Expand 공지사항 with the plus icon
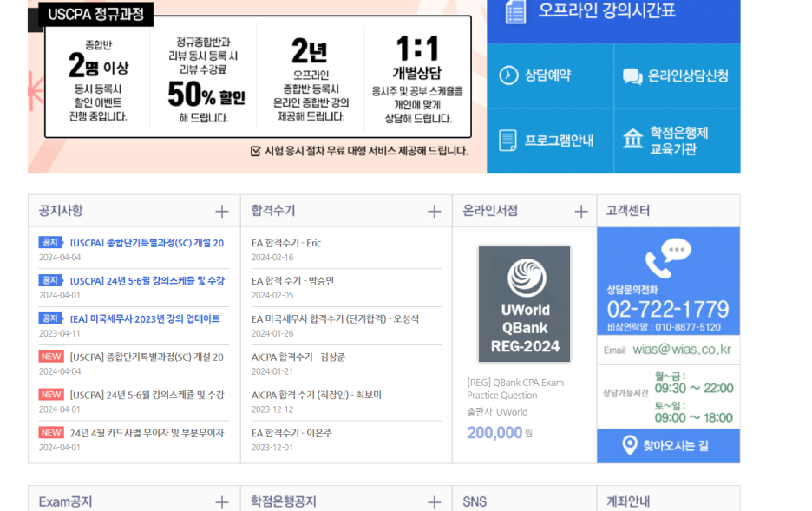This screenshot has height=511, width=812. 221,211
